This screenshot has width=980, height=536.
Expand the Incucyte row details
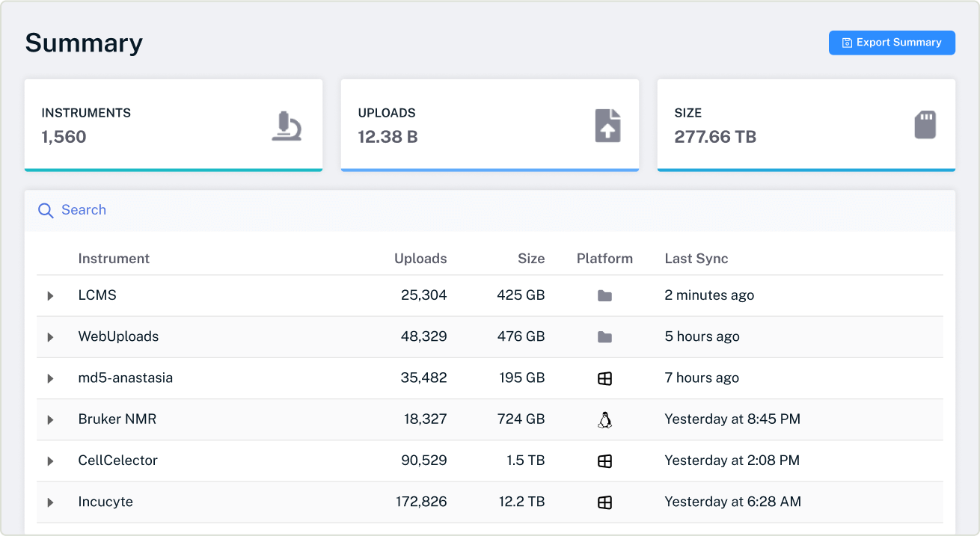point(51,502)
